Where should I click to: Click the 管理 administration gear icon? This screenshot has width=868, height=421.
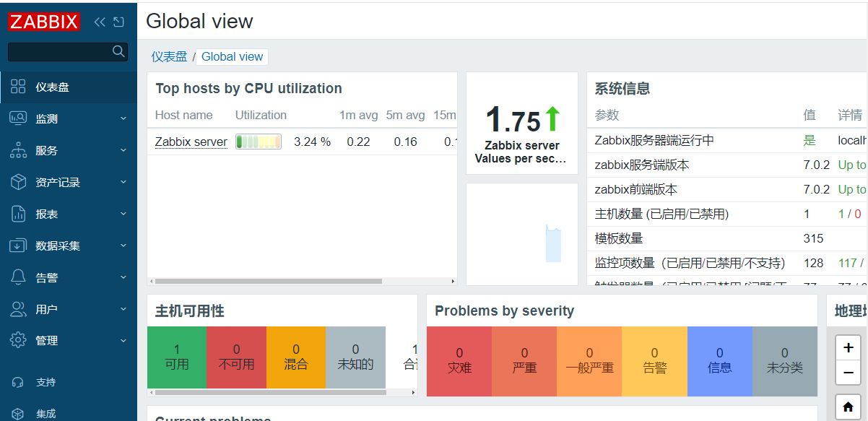click(x=19, y=340)
